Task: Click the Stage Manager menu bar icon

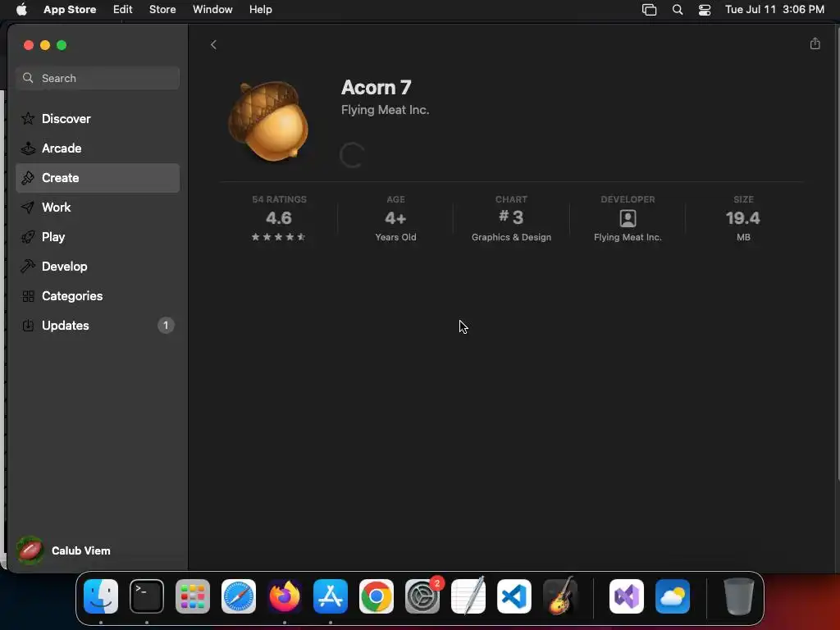Action: pos(650,10)
